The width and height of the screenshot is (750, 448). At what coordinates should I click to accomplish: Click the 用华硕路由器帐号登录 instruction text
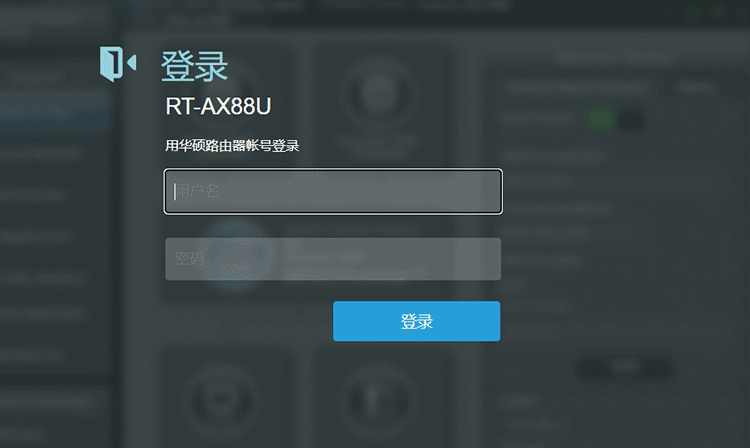232,146
